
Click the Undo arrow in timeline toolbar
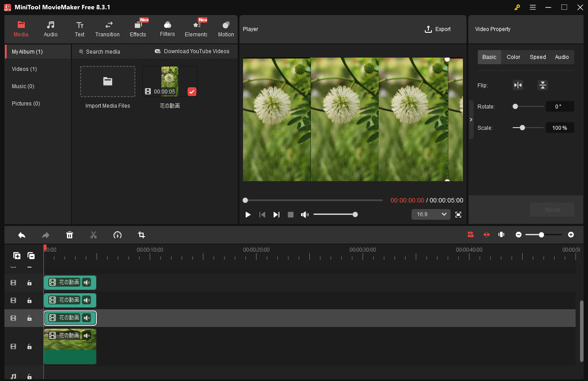(22, 235)
